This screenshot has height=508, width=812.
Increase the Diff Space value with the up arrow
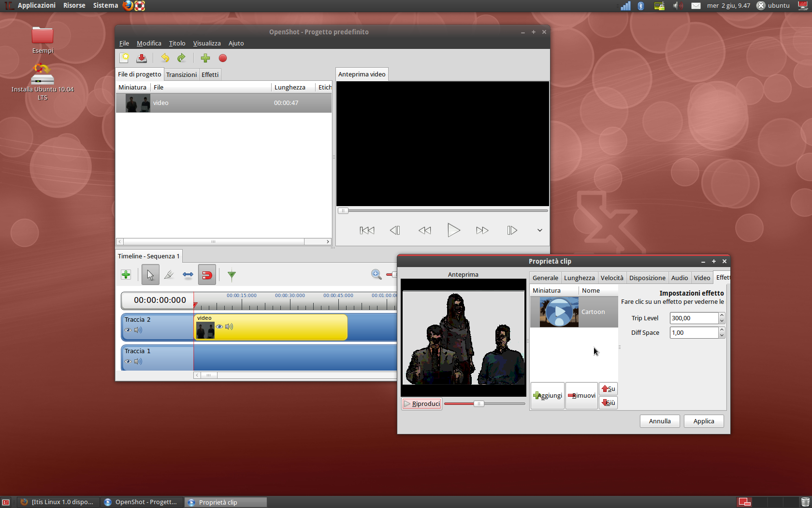[x=722, y=330]
